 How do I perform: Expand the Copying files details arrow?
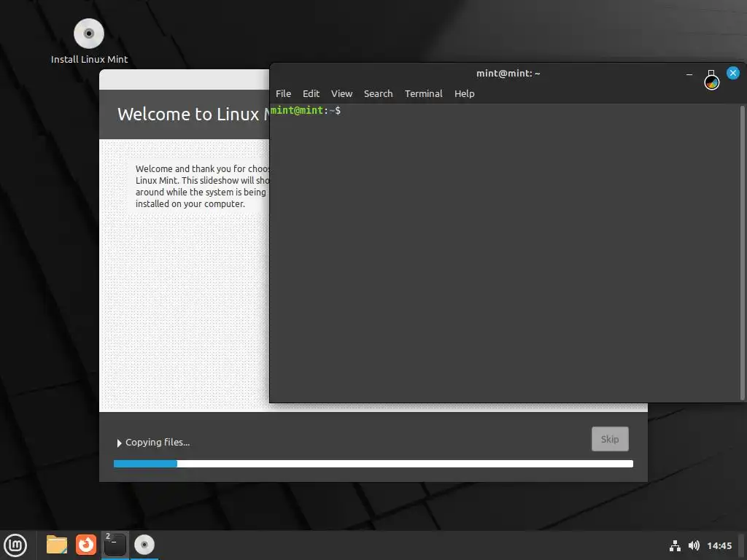click(119, 443)
